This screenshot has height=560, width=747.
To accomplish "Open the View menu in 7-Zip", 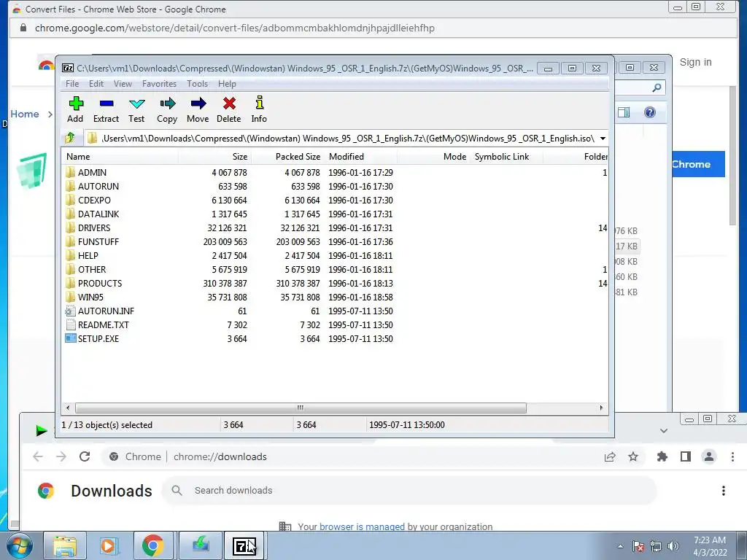I will [123, 84].
